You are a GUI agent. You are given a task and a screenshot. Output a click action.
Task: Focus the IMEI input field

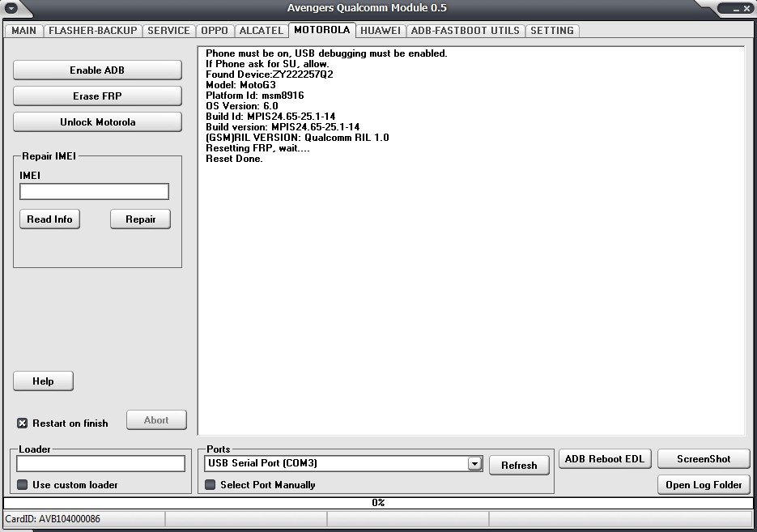pyautogui.click(x=94, y=191)
